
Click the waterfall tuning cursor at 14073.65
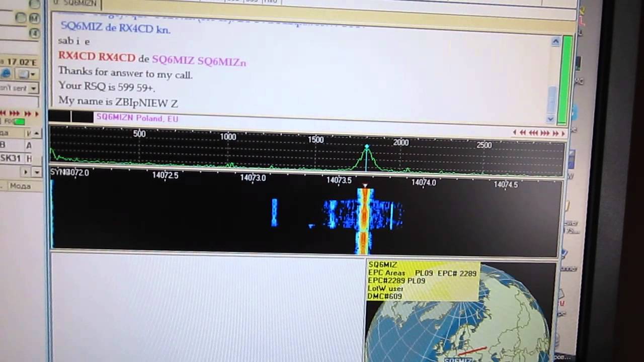pos(365,186)
